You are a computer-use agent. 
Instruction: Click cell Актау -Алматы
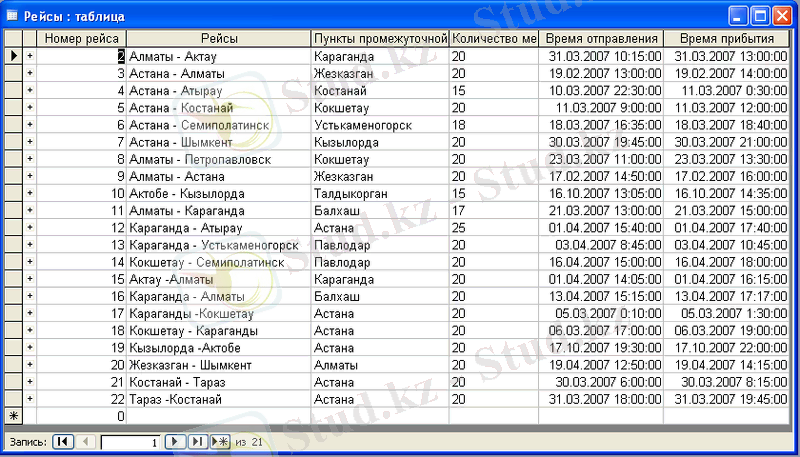point(219,279)
